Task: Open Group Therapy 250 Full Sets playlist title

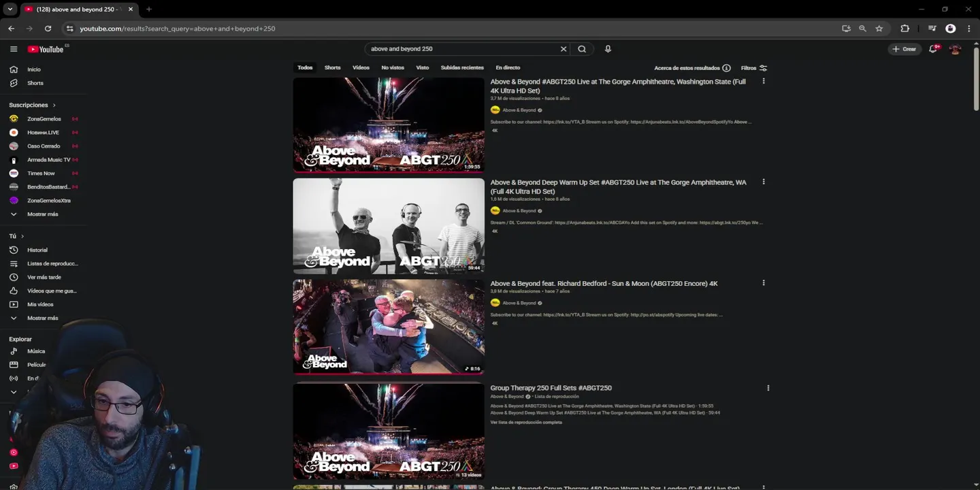Action: (551, 388)
